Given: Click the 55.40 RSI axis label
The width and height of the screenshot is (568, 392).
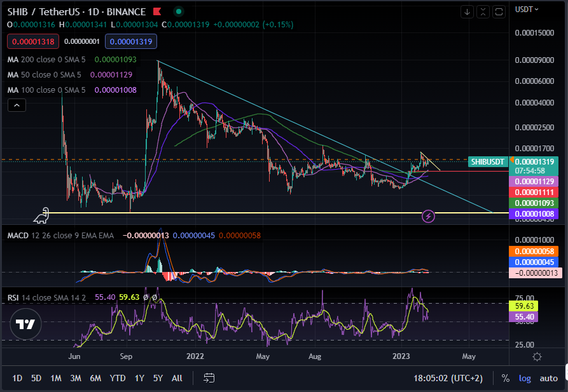Looking at the screenshot, I should pos(524,316).
